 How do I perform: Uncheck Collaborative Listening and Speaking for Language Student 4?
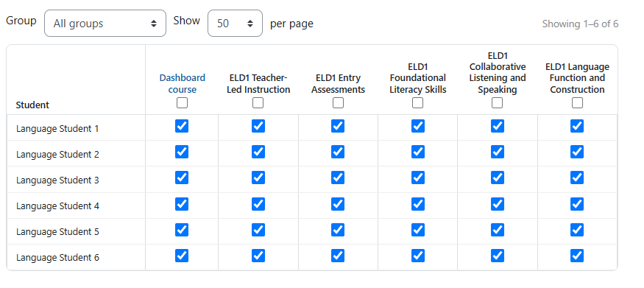click(x=498, y=204)
